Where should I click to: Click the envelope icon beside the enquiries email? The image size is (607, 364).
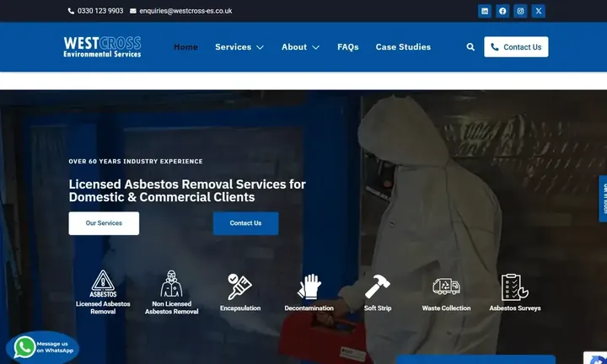pos(133,11)
